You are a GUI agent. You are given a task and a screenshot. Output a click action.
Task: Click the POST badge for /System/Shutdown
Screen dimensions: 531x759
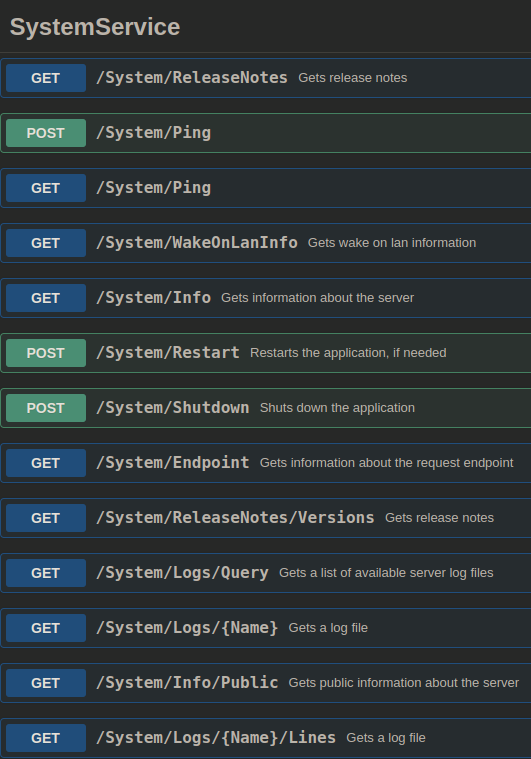(46, 408)
